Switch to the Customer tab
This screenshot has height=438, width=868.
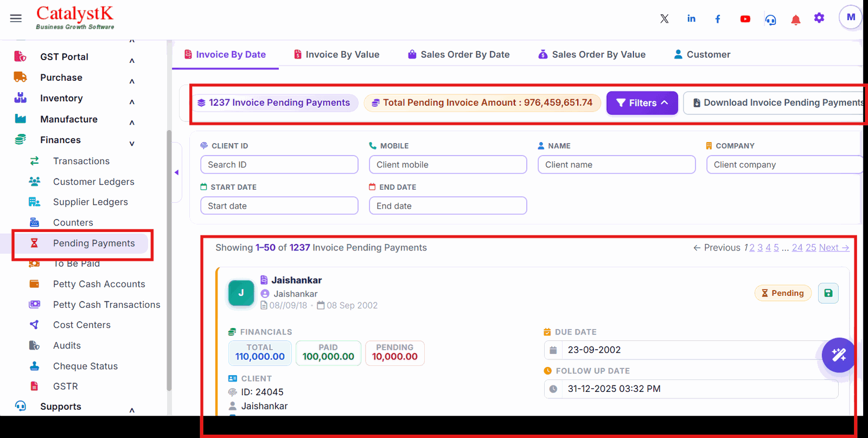(702, 54)
